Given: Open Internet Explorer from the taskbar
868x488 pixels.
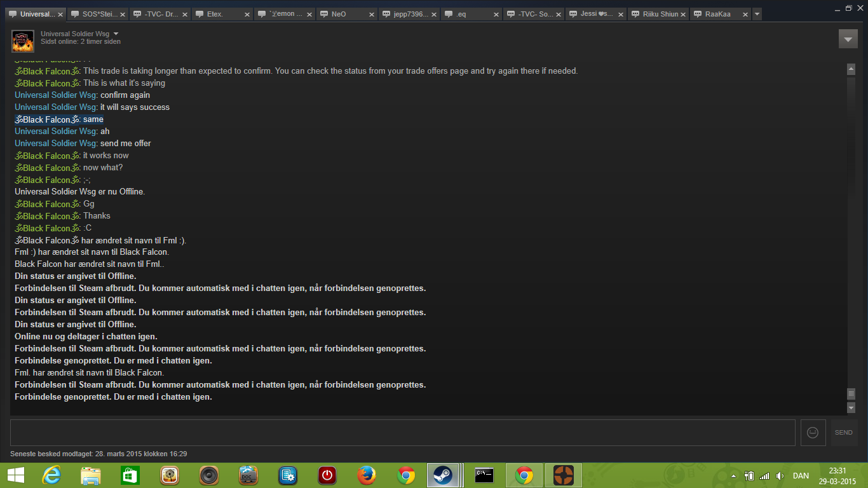Looking at the screenshot, I should click(x=51, y=475).
